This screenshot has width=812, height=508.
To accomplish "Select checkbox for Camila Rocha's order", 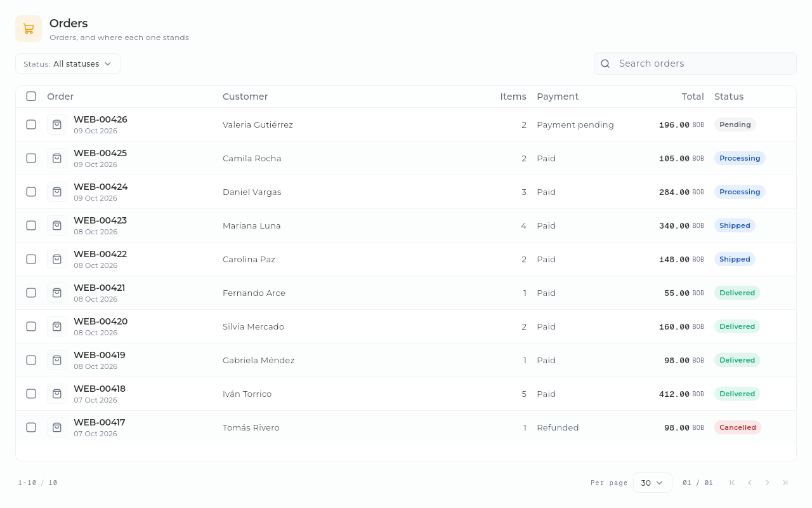I will tap(31, 158).
